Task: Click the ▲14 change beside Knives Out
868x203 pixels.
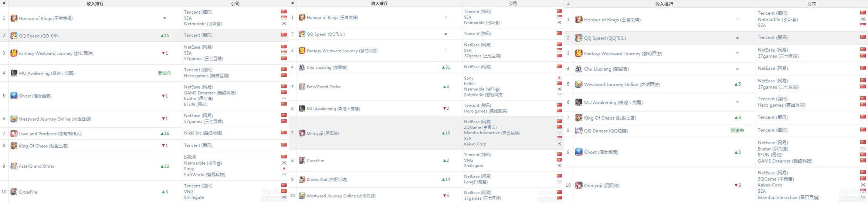Action: coord(446,179)
